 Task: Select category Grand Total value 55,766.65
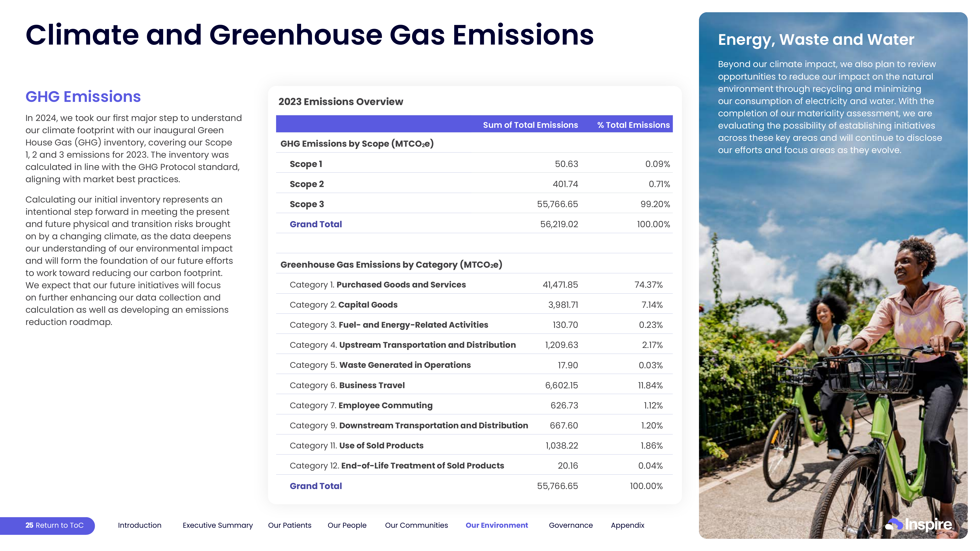[x=557, y=486]
